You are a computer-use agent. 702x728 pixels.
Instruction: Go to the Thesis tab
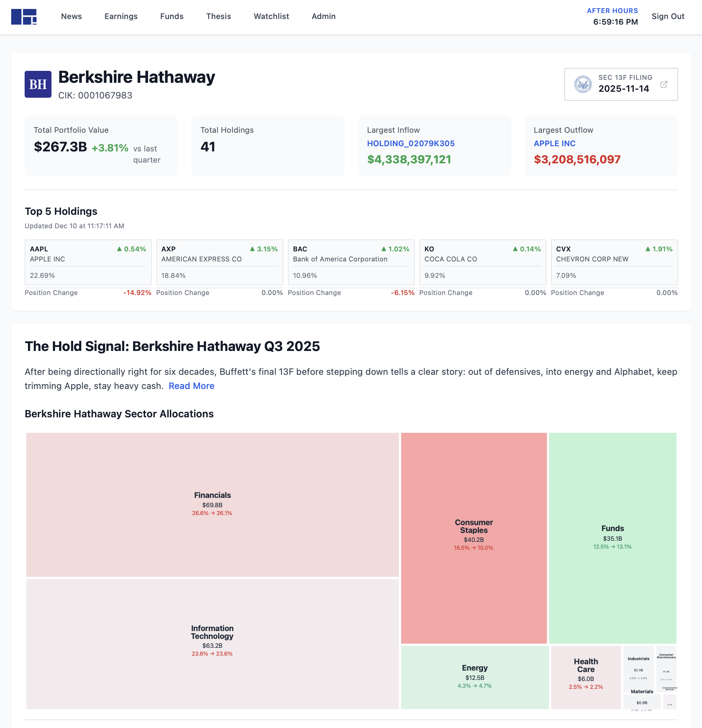219,16
